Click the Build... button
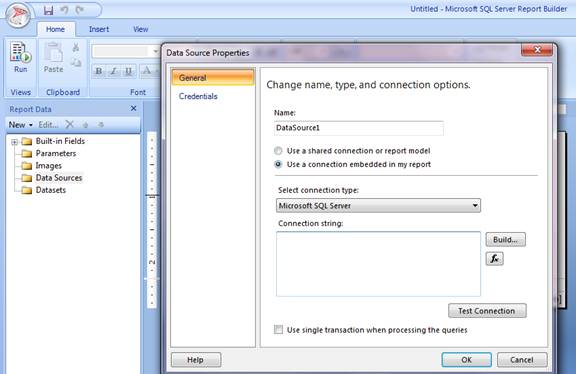Screen dimensions: 576x374 pos(505,240)
